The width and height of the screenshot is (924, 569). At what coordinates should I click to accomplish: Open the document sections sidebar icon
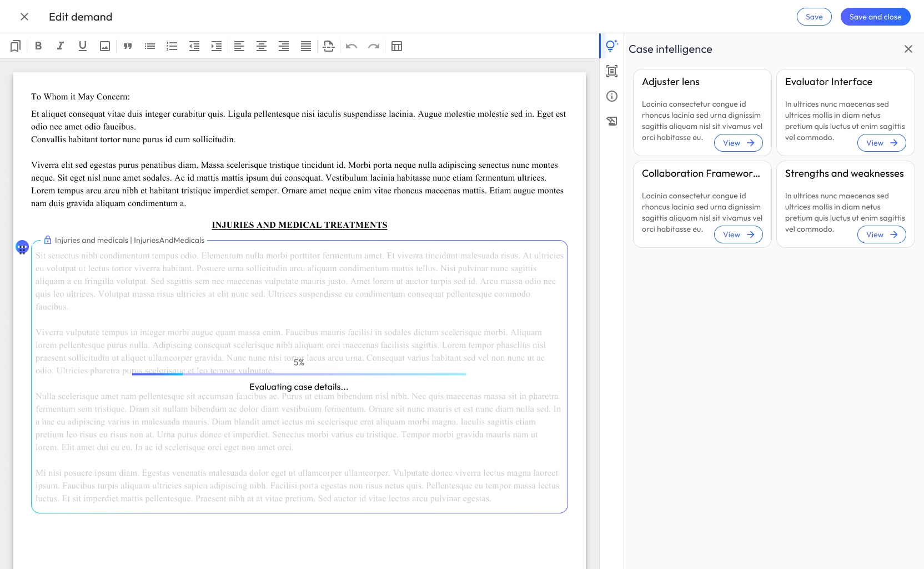click(612, 71)
